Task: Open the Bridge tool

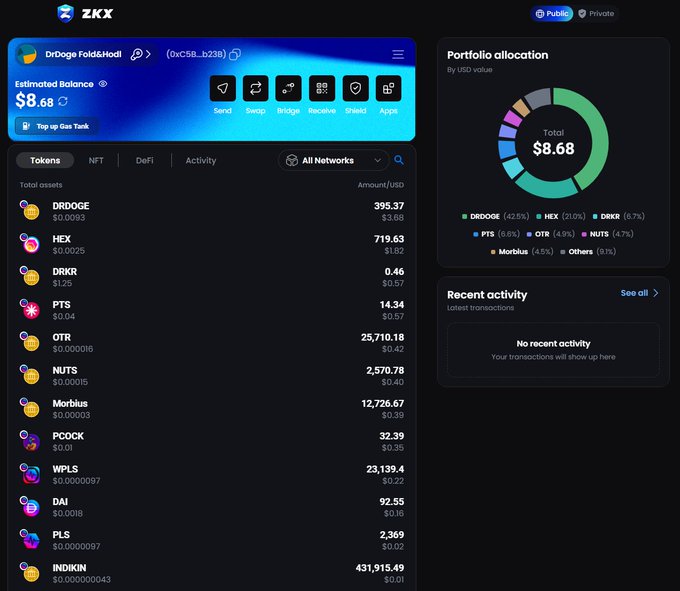Action: (x=288, y=88)
